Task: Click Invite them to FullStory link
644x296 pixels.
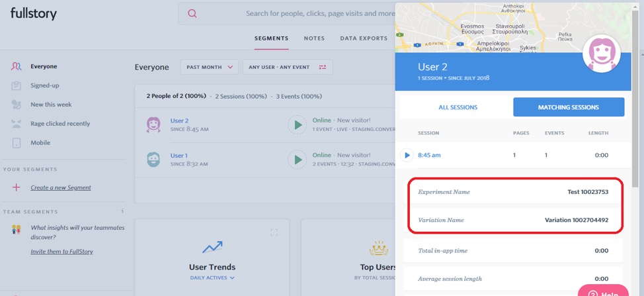Action: [x=61, y=252]
